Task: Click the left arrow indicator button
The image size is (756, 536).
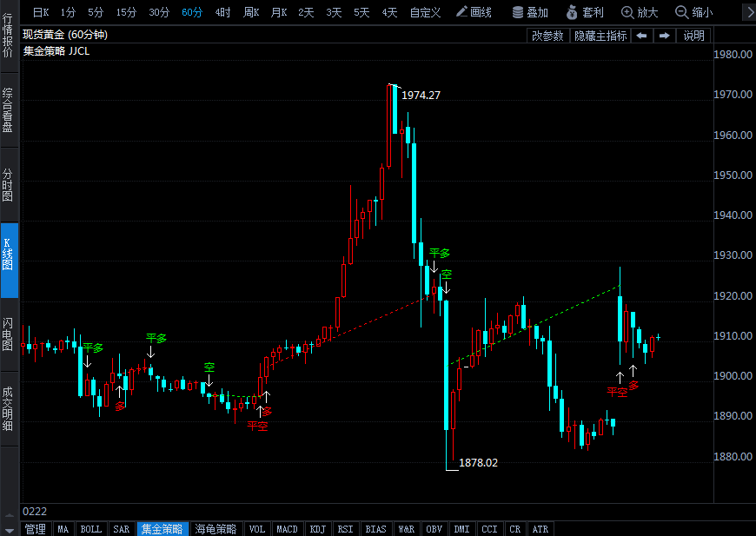Action: (642, 36)
